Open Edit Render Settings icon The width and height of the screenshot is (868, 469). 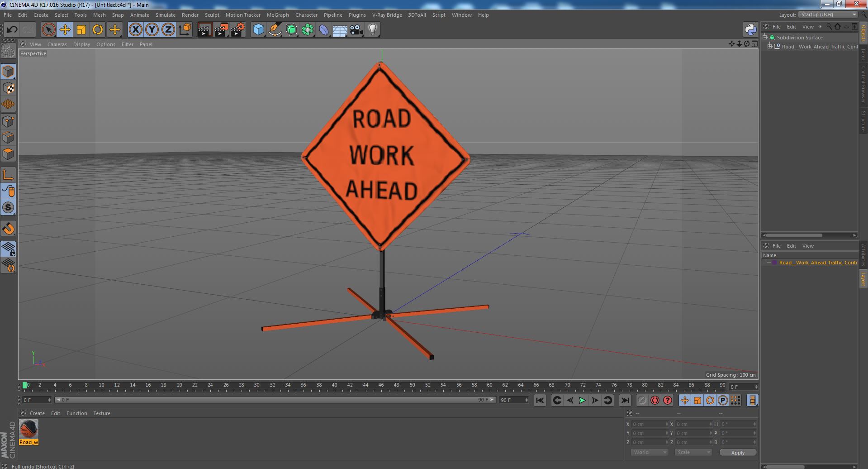(238, 30)
